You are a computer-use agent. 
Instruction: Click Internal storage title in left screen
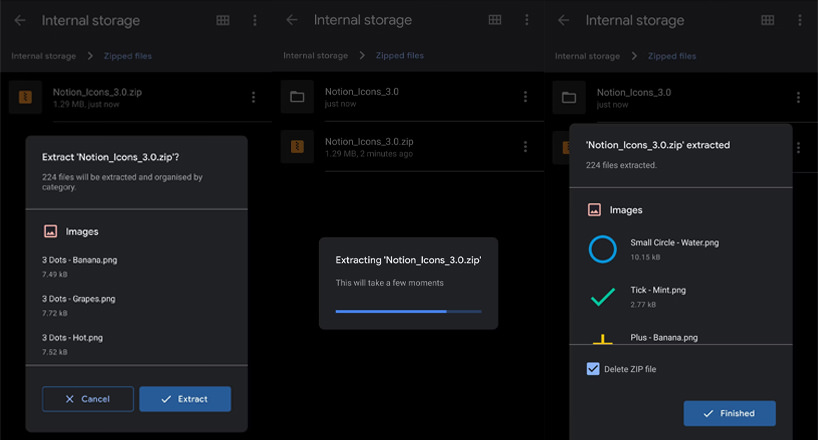pos(91,20)
